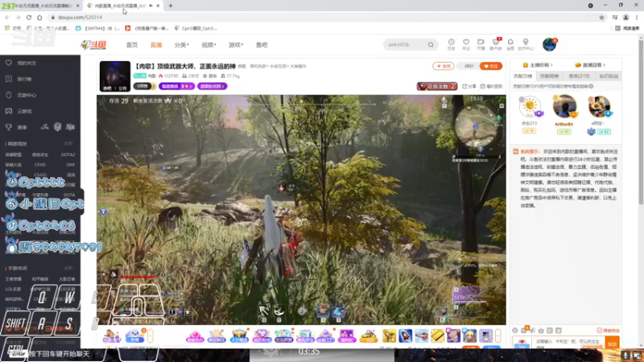Switch to 贡献周榜 weekly ranking tab

(550, 76)
